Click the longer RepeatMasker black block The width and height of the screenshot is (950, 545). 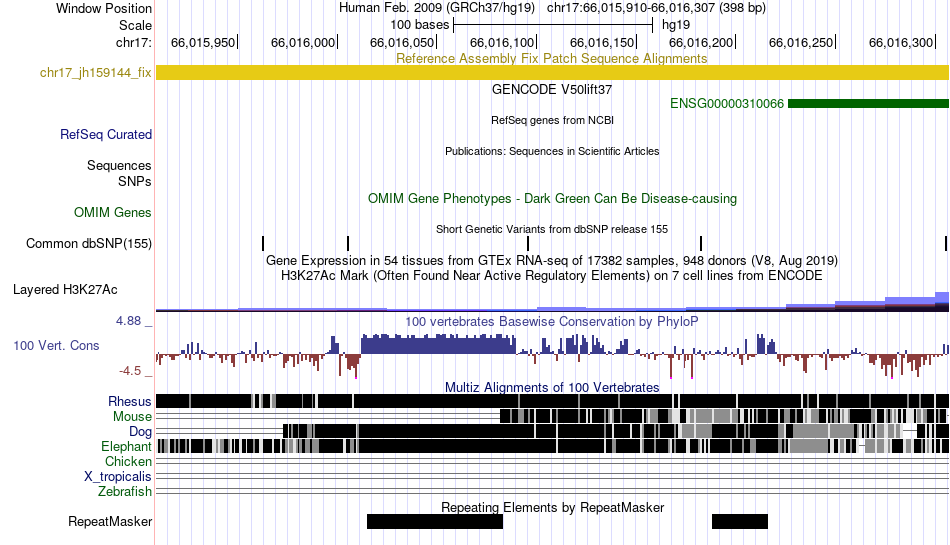435,521
